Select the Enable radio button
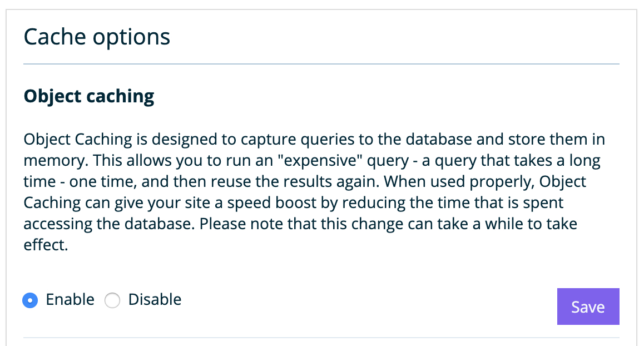 coord(30,300)
